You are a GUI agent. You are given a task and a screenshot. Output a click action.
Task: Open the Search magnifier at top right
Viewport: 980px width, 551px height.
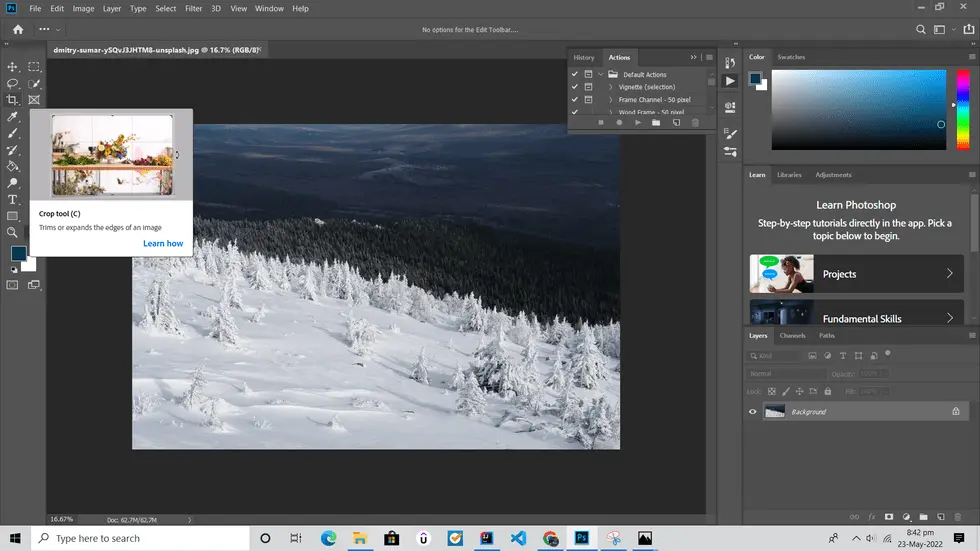click(x=921, y=29)
